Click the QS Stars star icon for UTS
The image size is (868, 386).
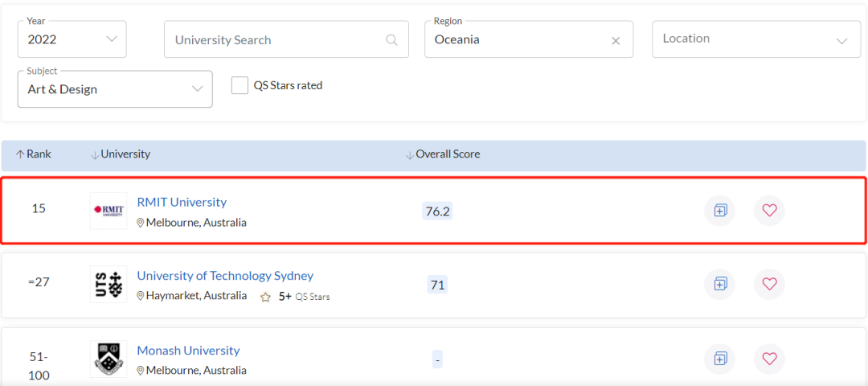pyautogui.click(x=266, y=297)
